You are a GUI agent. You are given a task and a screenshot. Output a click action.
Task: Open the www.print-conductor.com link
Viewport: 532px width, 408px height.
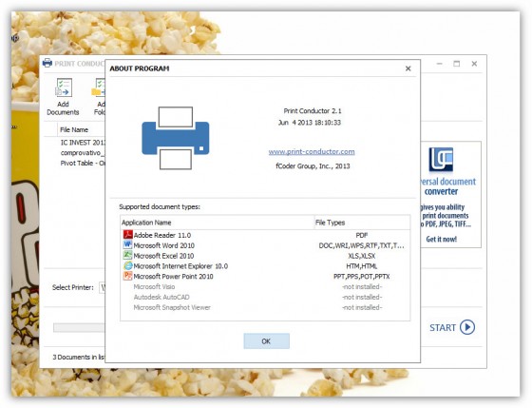[x=312, y=152]
